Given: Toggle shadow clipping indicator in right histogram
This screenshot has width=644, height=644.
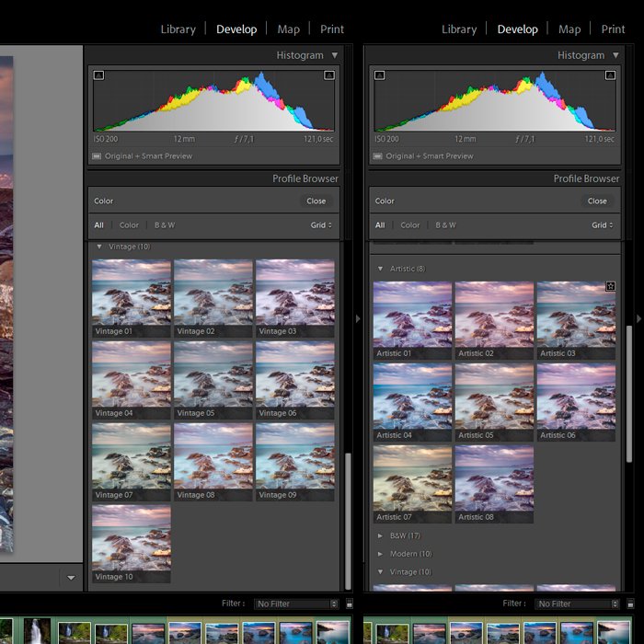Looking at the screenshot, I should click(x=379, y=75).
